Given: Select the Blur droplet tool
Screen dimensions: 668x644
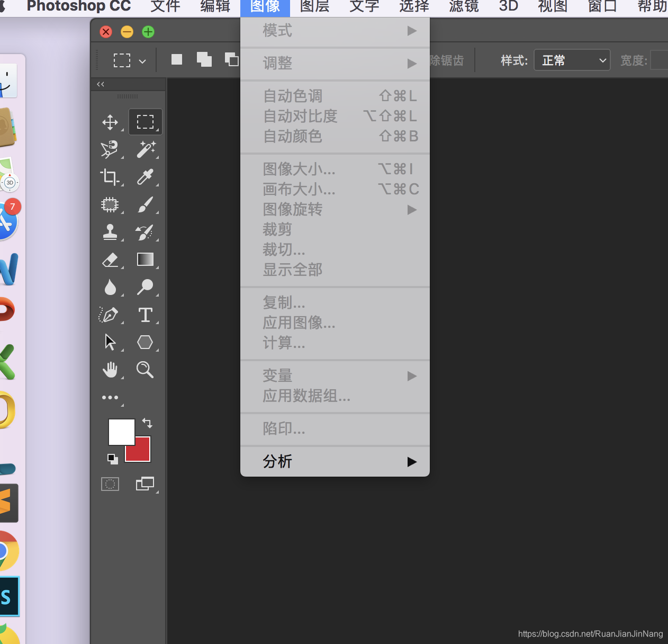Looking at the screenshot, I should coord(110,287).
